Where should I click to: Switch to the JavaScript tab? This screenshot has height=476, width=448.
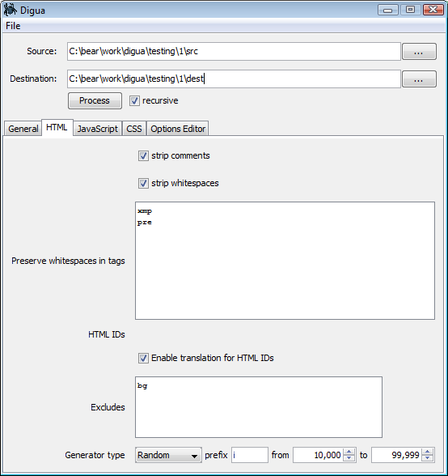(x=97, y=129)
